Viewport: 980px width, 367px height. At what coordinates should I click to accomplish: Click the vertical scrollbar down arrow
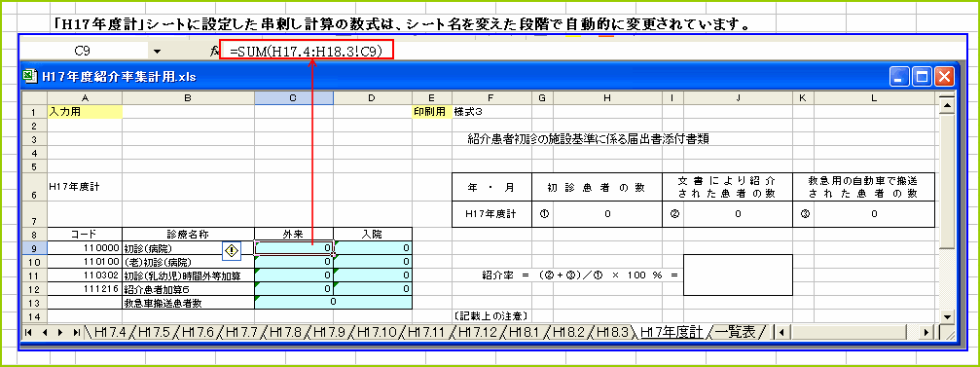tap(947, 317)
